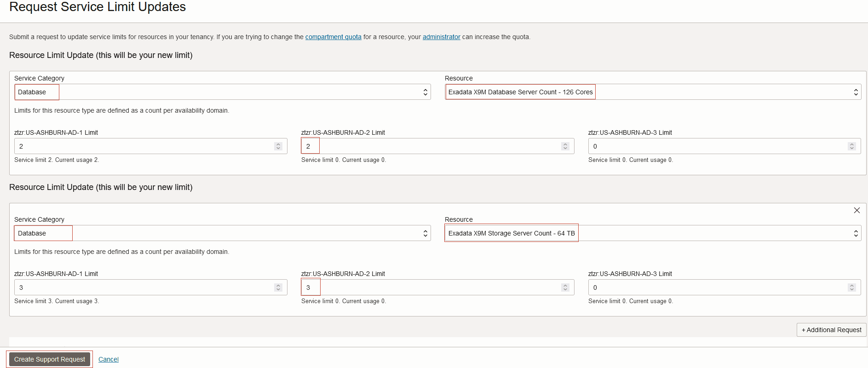Click stepper arrows on first AD-1 Limit field
This screenshot has height=368, width=868.
tap(278, 146)
